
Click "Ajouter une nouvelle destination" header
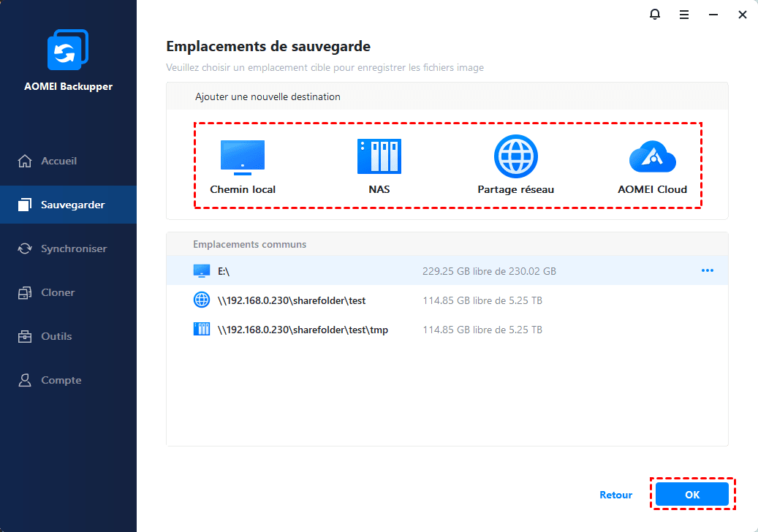pos(268,96)
